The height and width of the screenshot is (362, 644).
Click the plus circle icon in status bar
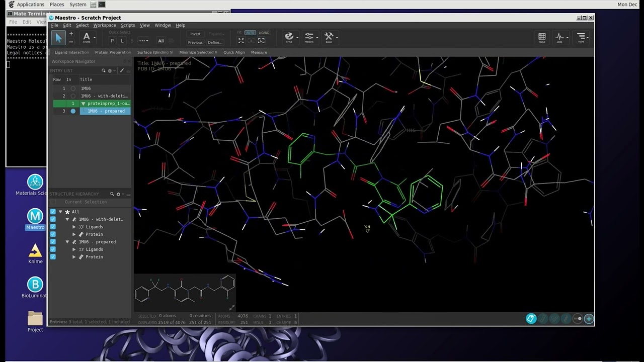[589, 319]
